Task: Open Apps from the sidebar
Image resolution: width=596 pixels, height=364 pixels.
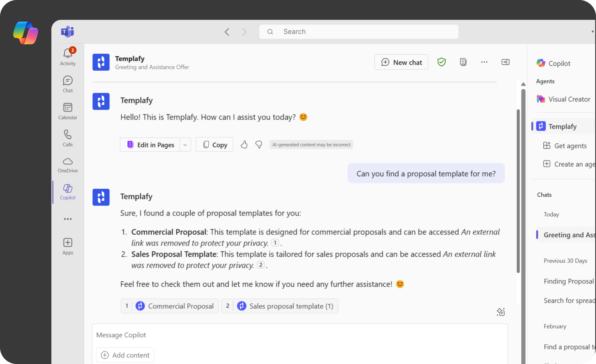Action: pyautogui.click(x=68, y=245)
